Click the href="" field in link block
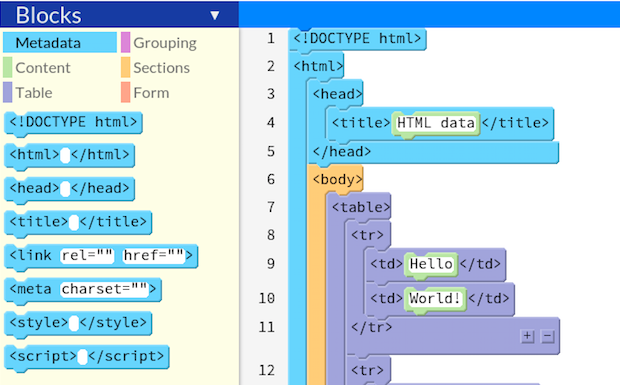This screenshot has height=385, width=620. click(x=153, y=256)
